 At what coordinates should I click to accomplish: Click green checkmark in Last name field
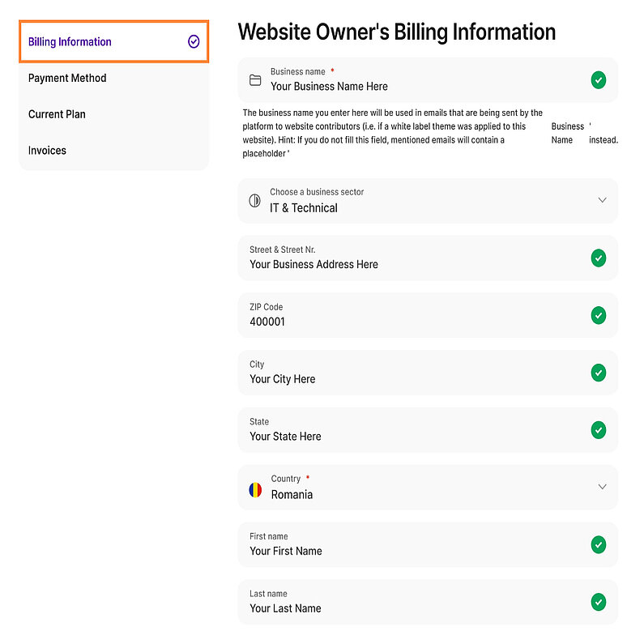pyautogui.click(x=598, y=602)
